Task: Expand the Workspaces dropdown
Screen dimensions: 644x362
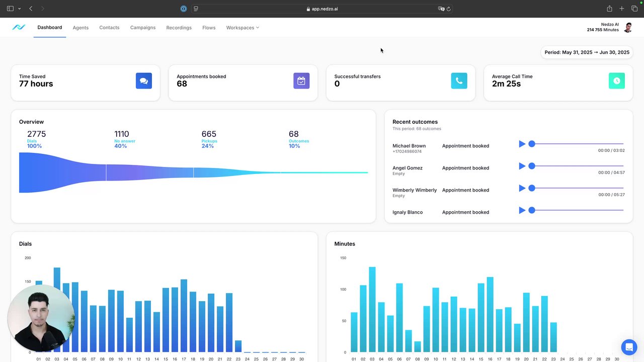Action: (243, 28)
